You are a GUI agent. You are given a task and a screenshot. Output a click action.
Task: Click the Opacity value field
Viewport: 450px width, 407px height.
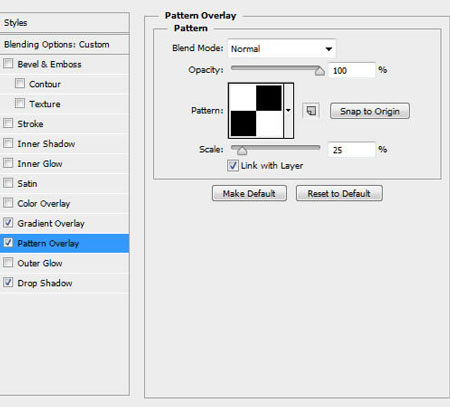(351, 70)
